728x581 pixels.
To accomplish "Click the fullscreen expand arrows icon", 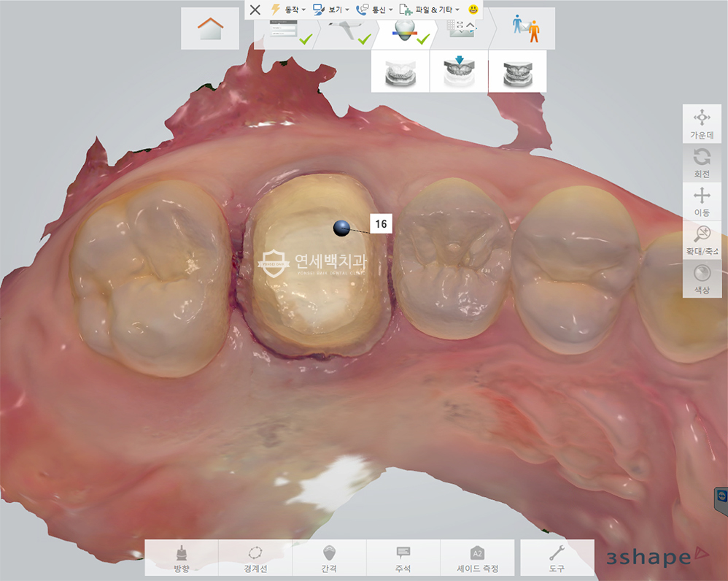I will pyautogui.click(x=460, y=25).
